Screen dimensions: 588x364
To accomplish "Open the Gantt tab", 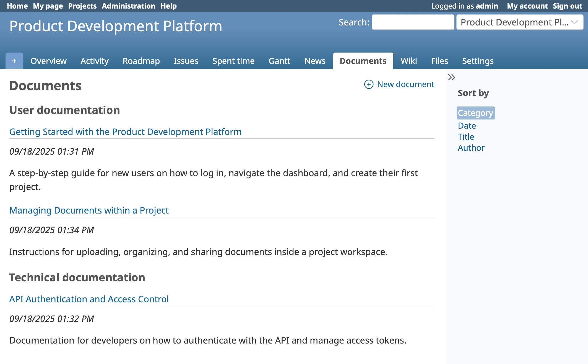I will point(279,61).
